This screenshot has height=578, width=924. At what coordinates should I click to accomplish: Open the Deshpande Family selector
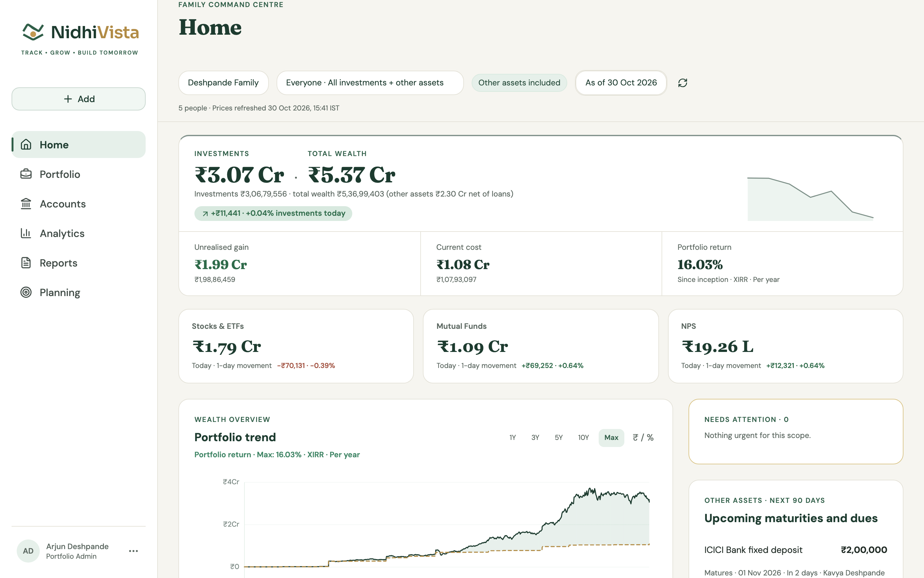pos(223,83)
